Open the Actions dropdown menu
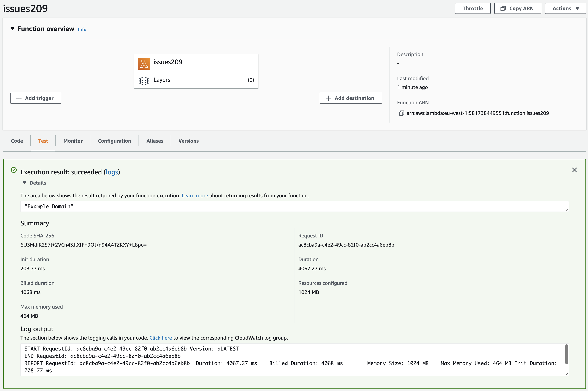This screenshot has height=391, width=588. click(x=565, y=8)
